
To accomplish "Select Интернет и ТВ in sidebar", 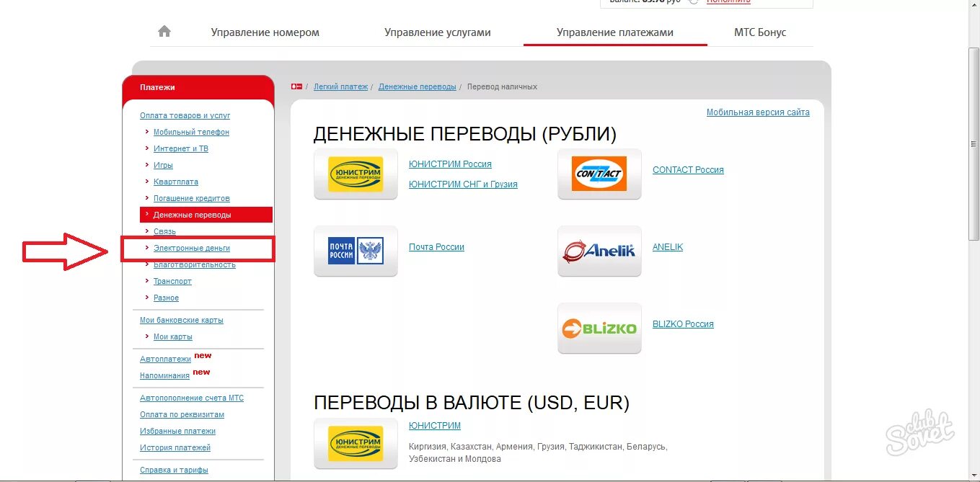I will [x=181, y=148].
